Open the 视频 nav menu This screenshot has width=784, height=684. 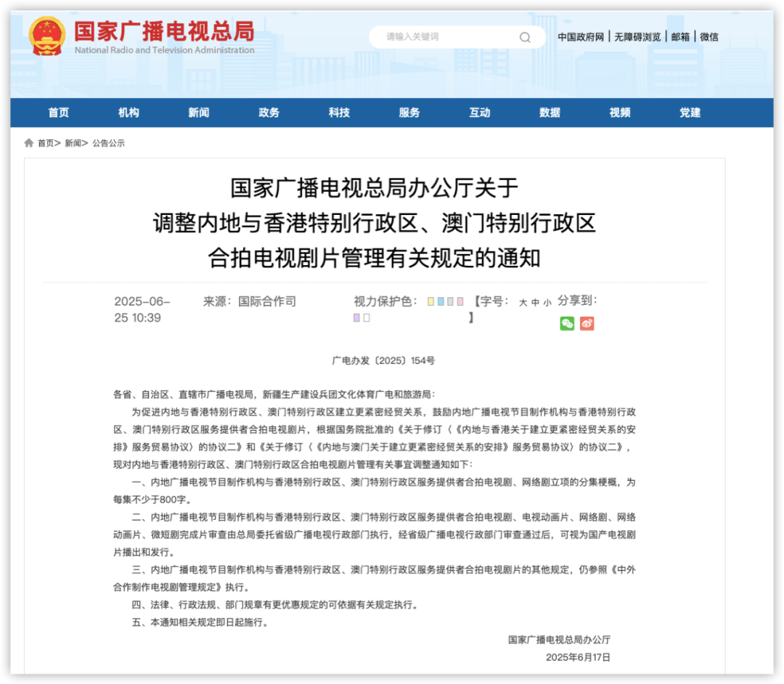tap(619, 113)
